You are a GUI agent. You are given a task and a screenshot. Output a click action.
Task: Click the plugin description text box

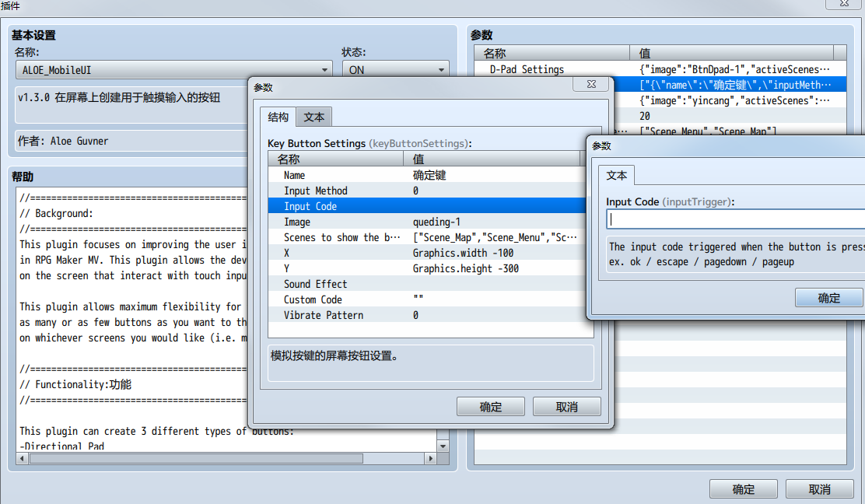pos(132,104)
